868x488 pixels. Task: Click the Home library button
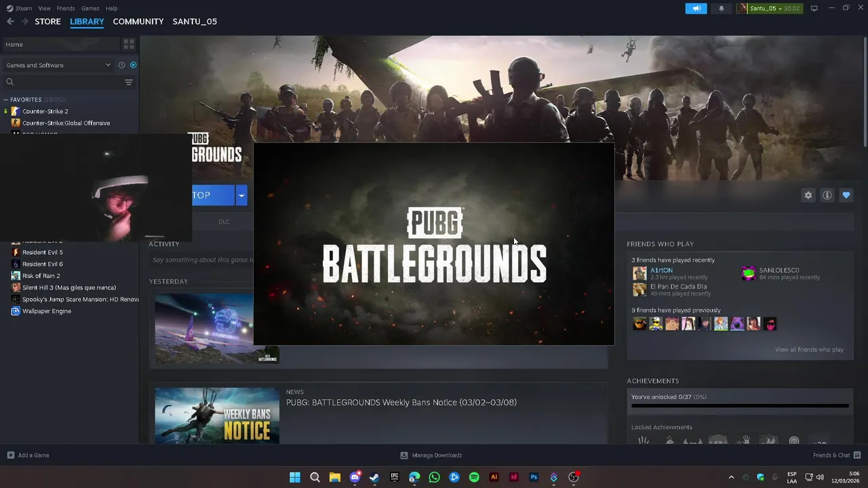[x=60, y=44]
